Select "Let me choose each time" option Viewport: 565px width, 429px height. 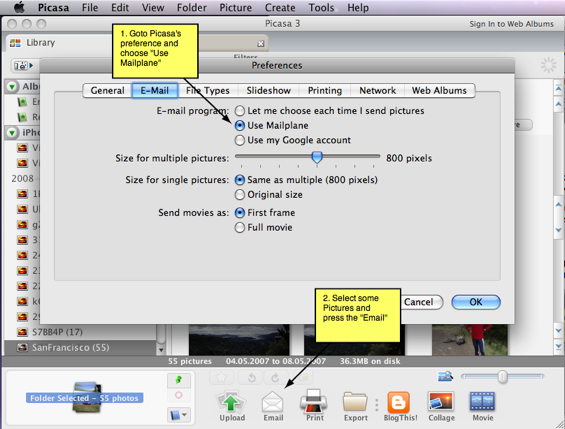pos(240,111)
